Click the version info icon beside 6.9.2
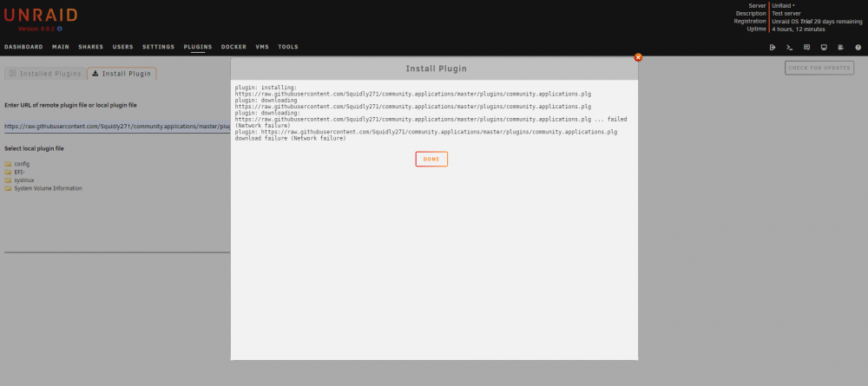Image resolution: width=868 pixels, height=386 pixels. [60, 29]
